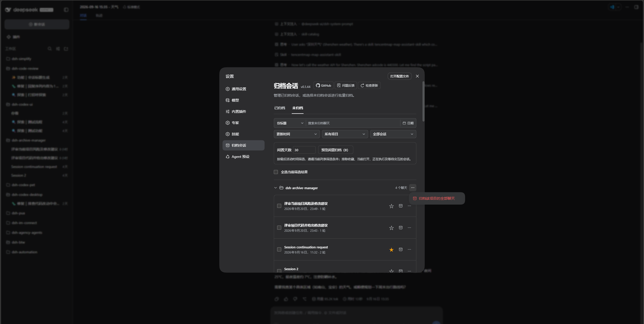Open the 所有项目 project dropdown
The height and width of the screenshot is (324, 644).
345,134
